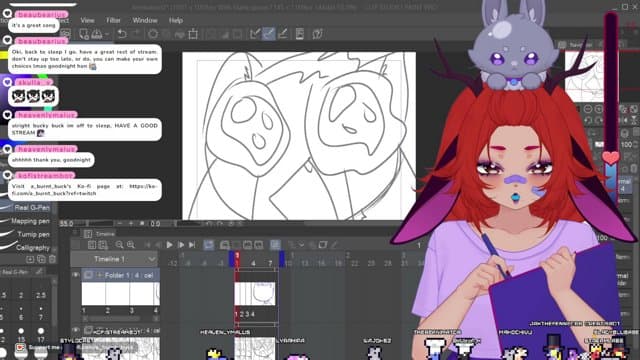Toggle the highlighted Snap to Special Ruler
640x360 pixels.
coord(269,34)
